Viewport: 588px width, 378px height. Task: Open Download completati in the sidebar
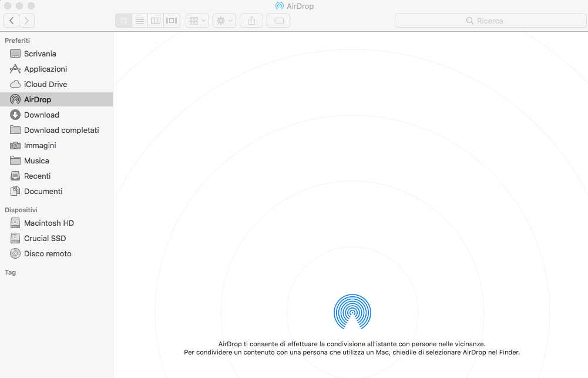62,131
